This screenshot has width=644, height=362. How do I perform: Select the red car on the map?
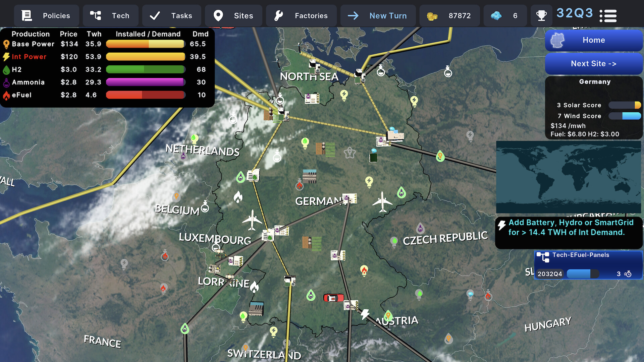pyautogui.click(x=333, y=298)
